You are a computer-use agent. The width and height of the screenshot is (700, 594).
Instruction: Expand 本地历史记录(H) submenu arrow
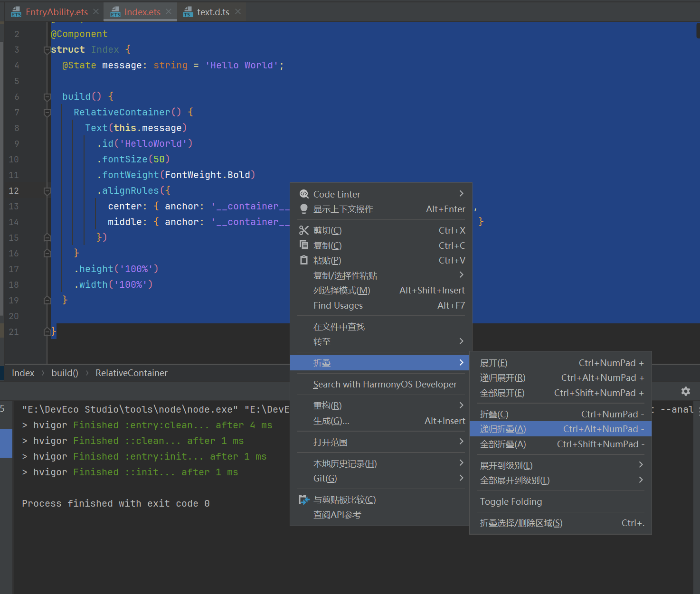461,463
